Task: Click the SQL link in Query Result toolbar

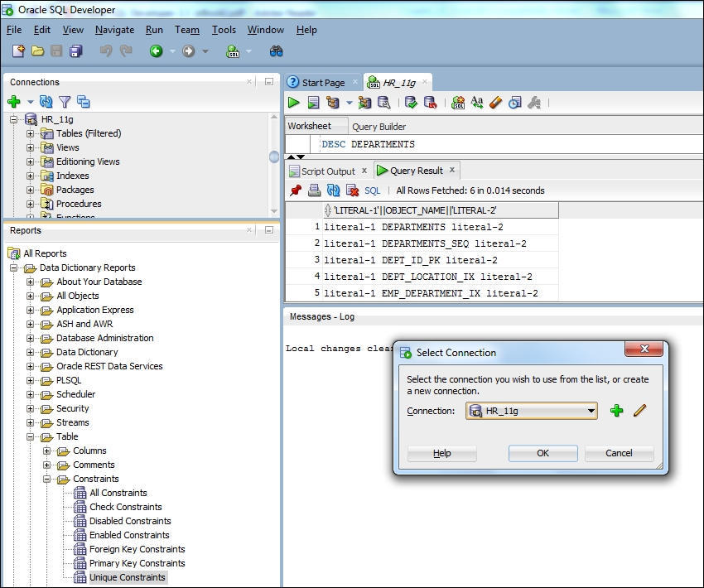Action: click(x=372, y=190)
